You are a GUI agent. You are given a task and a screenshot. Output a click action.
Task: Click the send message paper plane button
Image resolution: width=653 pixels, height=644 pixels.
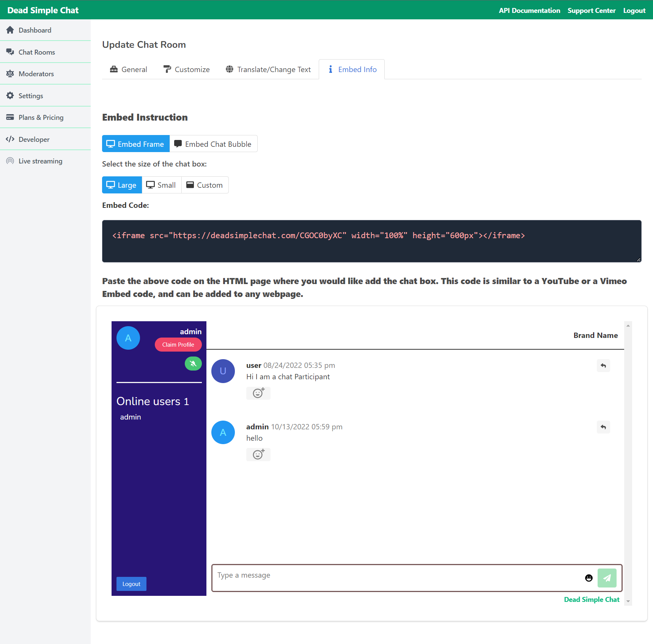(x=607, y=578)
